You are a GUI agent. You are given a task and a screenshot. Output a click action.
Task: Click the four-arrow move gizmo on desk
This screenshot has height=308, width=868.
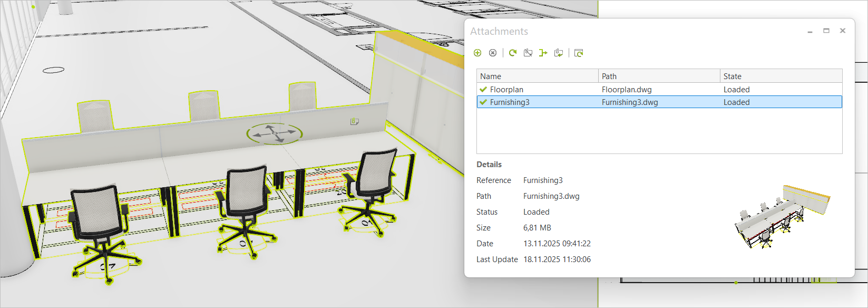coord(274,134)
